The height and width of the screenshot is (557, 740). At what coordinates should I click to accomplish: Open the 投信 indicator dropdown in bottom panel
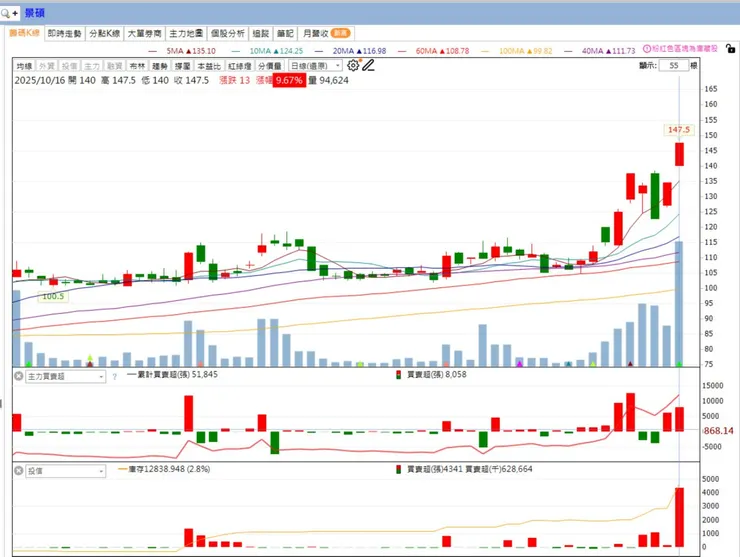(65, 471)
